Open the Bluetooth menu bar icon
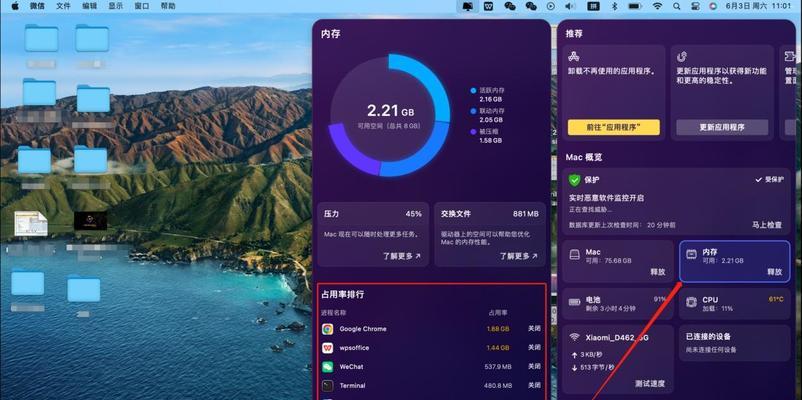This screenshot has height=400, width=802. pyautogui.click(x=615, y=6)
